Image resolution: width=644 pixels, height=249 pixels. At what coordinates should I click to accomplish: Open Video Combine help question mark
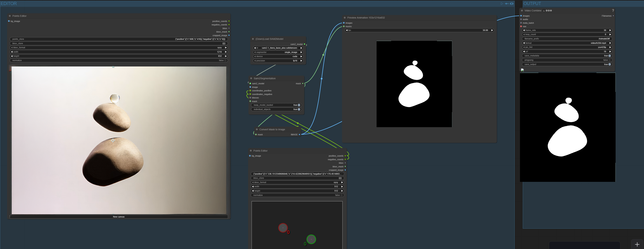pos(613,11)
